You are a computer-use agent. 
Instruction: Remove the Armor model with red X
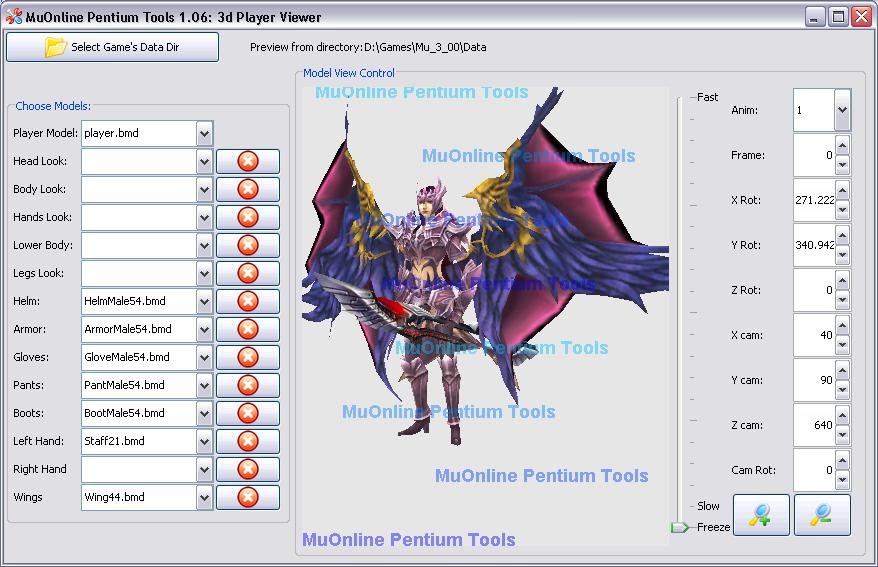pyautogui.click(x=247, y=329)
